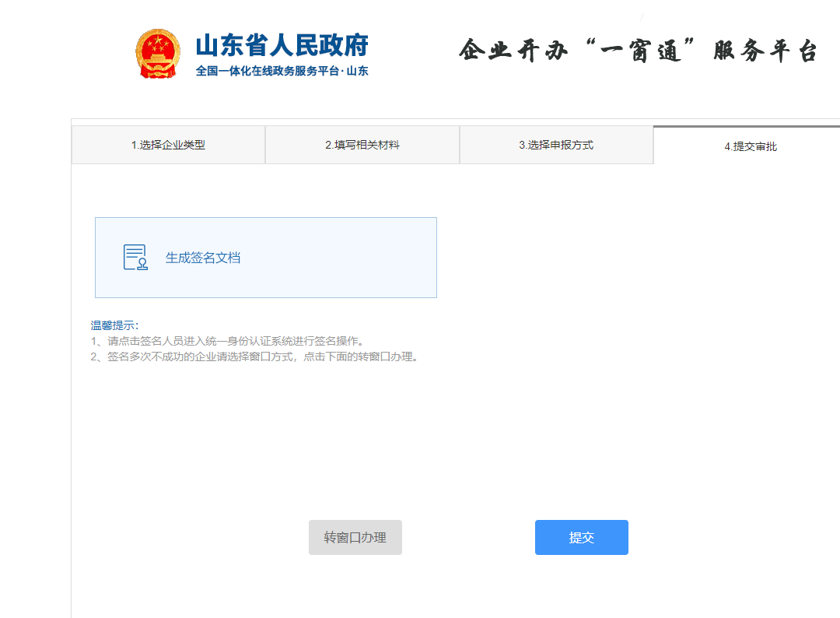
Task: Click the 山东省人民政府 title text
Action: click(282, 45)
